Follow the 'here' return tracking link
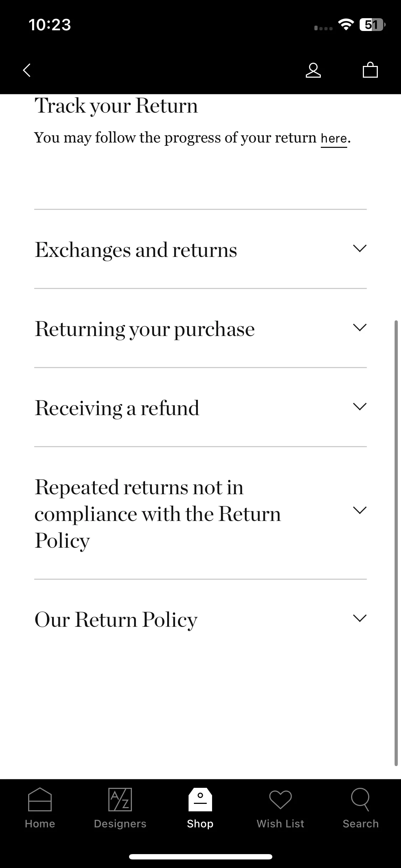This screenshot has width=401, height=868. coord(334,138)
